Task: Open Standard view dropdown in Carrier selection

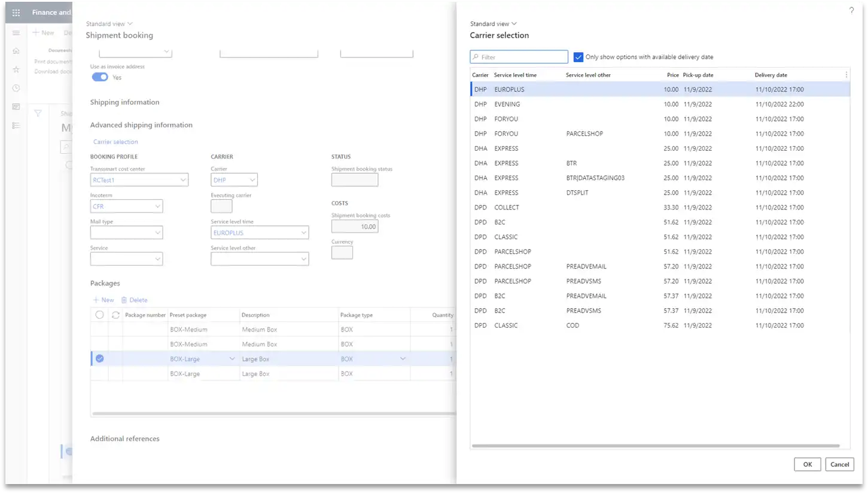Action: tap(494, 24)
